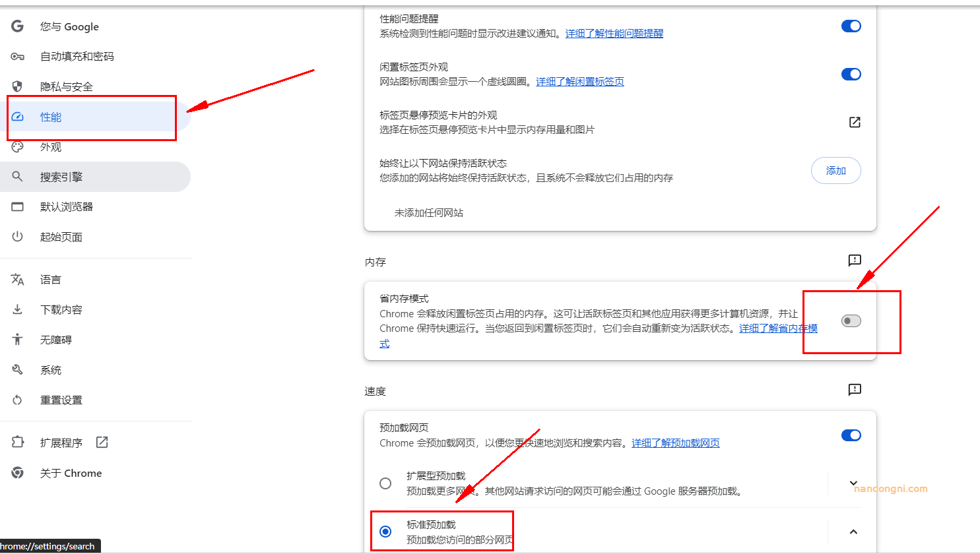Open 语言 settings section
This screenshot has width=980, height=554.
(96, 280)
